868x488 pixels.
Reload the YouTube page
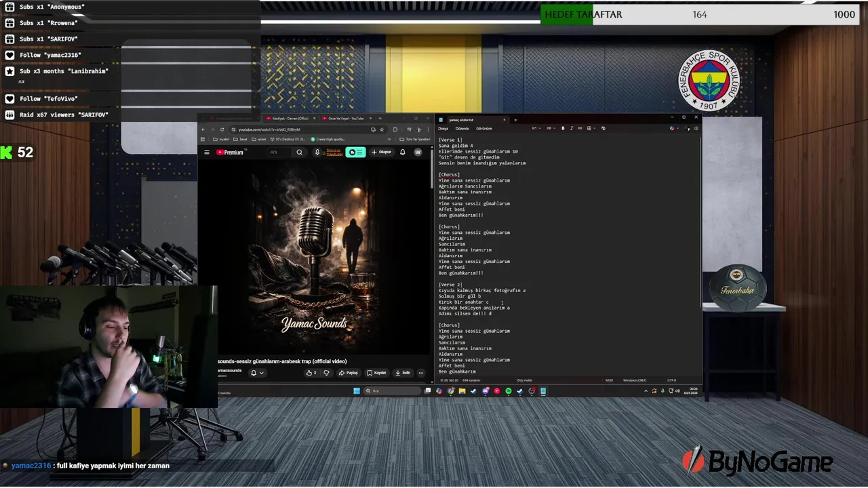(x=222, y=129)
